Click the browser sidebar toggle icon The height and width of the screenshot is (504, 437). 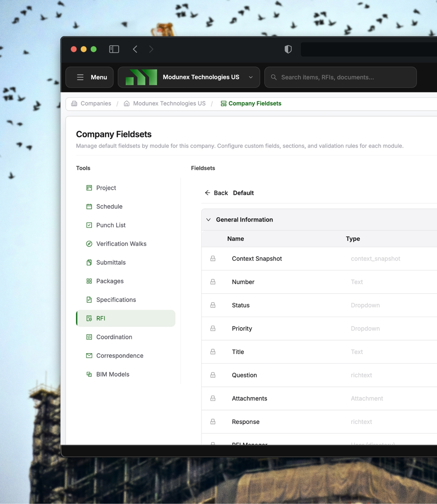pos(114,49)
